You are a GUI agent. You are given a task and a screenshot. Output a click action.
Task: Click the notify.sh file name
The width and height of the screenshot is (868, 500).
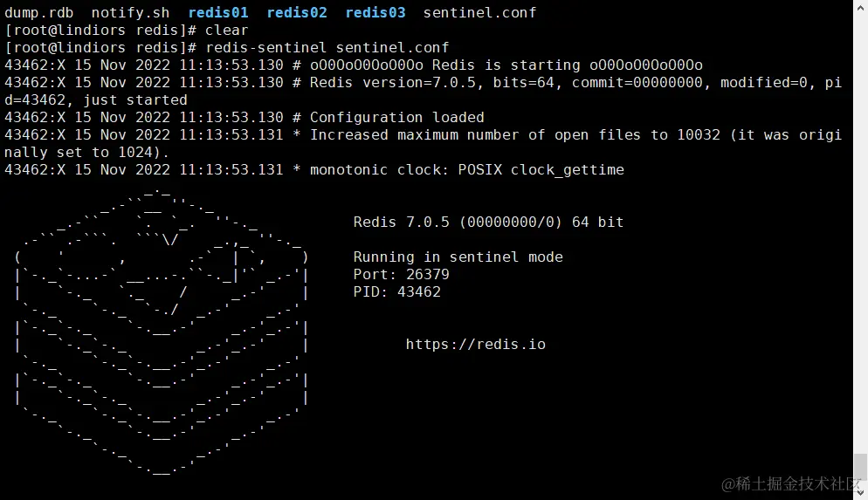point(130,13)
